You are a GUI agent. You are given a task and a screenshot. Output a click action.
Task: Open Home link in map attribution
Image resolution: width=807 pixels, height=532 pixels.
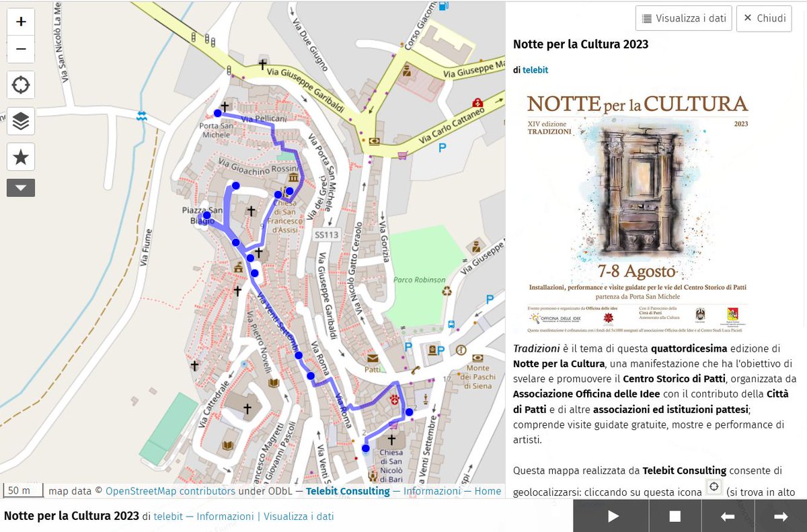coord(488,491)
